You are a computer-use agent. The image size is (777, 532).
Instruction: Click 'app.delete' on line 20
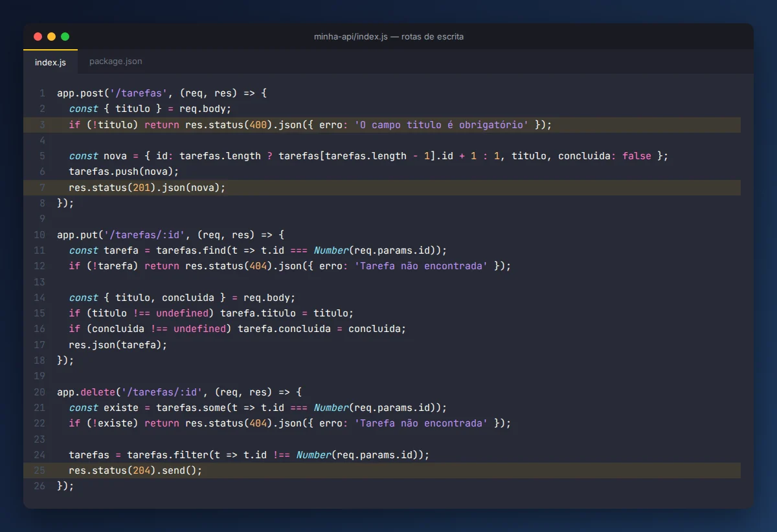click(x=86, y=392)
